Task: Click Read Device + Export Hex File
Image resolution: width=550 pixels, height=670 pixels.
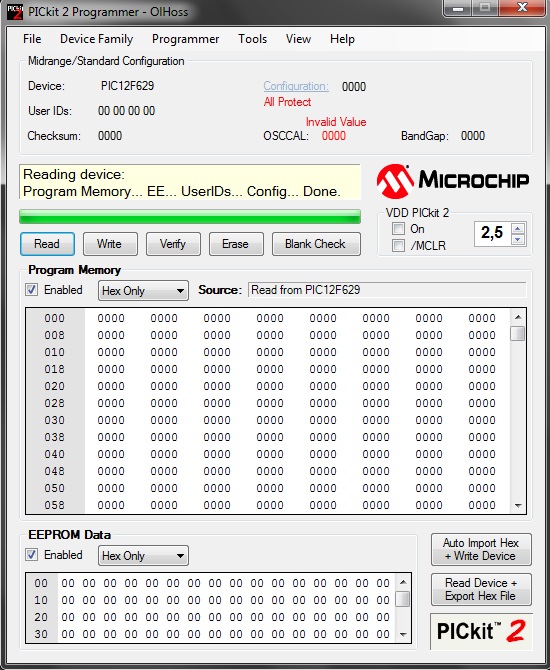Action: tap(481, 589)
